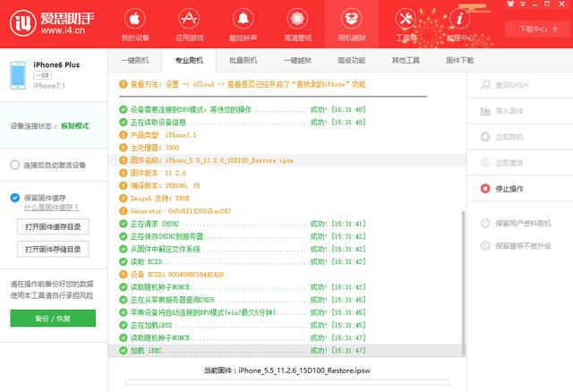Switch to 一键越狱 tab
This screenshot has height=392, width=573.
[x=297, y=61]
